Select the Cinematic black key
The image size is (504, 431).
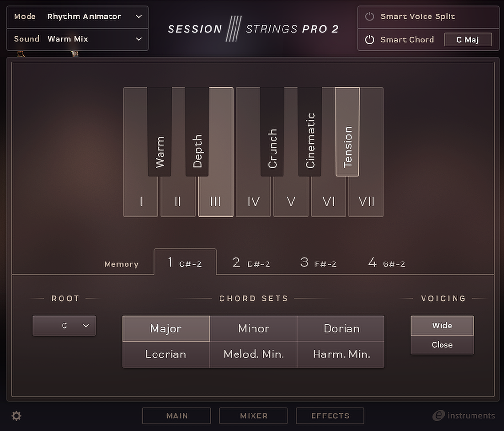(310, 132)
